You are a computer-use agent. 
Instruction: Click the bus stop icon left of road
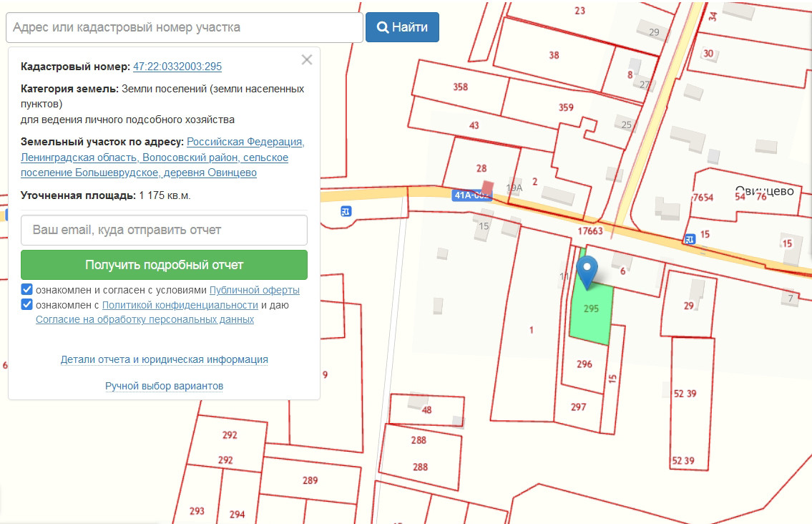coord(346,211)
